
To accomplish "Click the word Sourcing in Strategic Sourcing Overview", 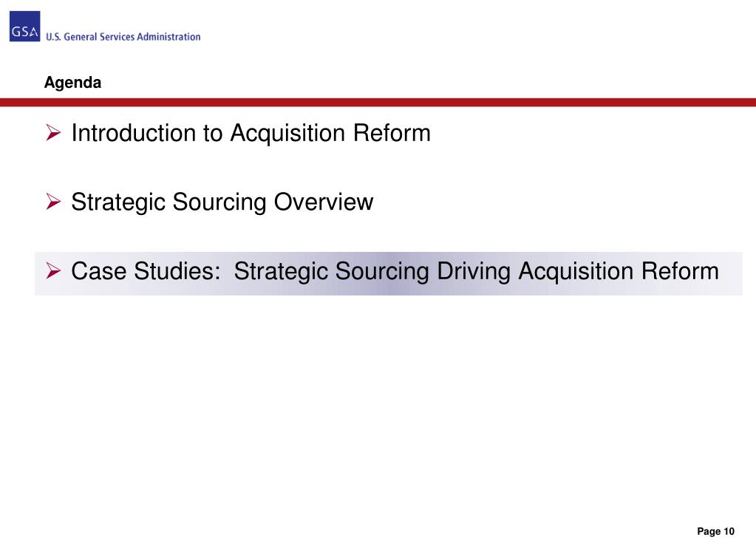I will (x=219, y=202).
